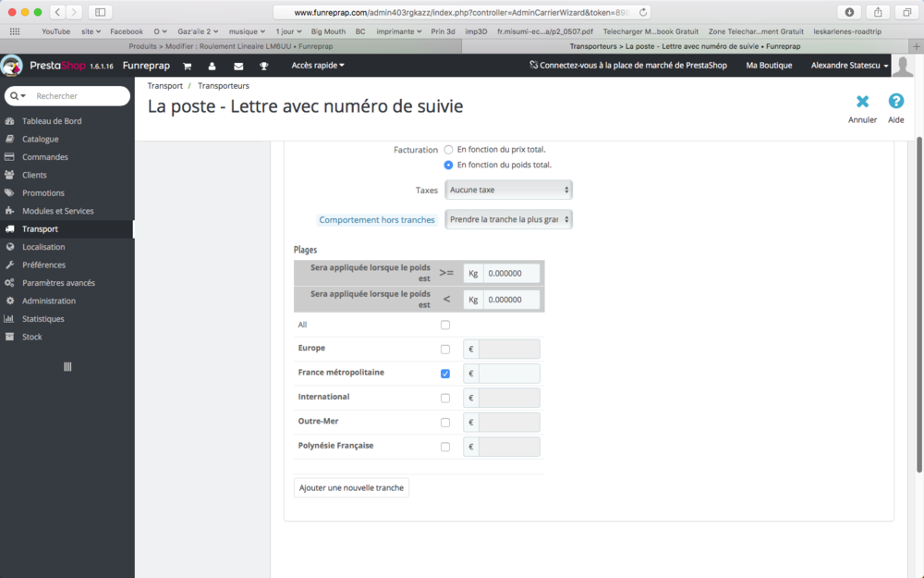Check the Polynésie Française checkbox
924x578 pixels.
coord(445,447)
